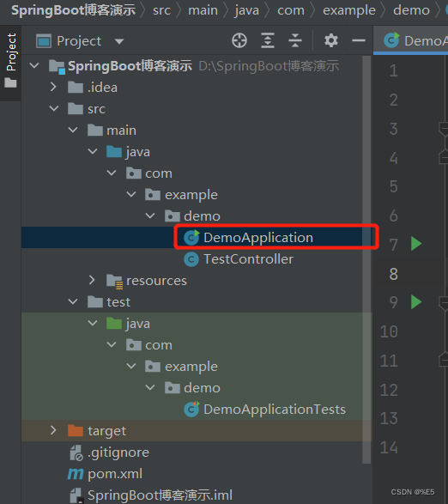Collapse the green test java folder chevron
The height and width of the screenshot is (504, 448).
[x=93, y=323]
